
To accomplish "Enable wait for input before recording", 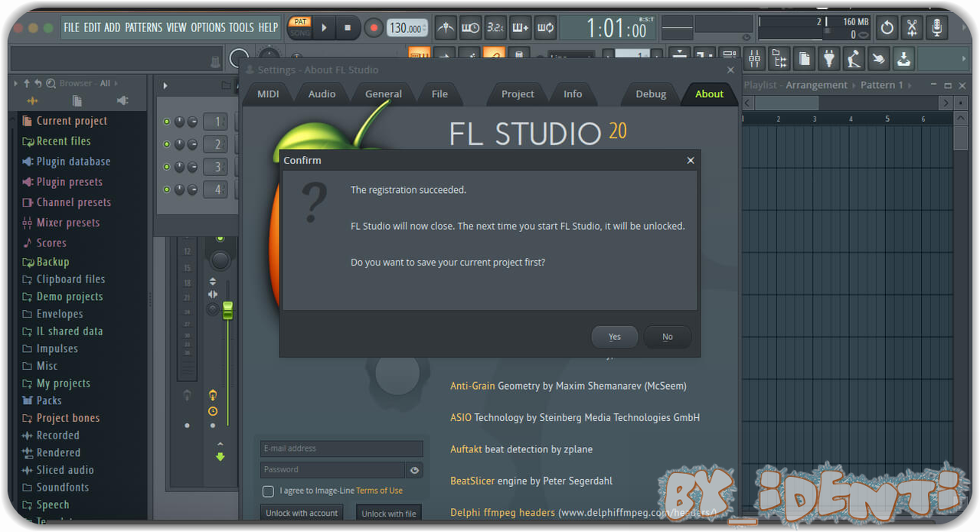I will pyautogui.click(x=471, y=28).
